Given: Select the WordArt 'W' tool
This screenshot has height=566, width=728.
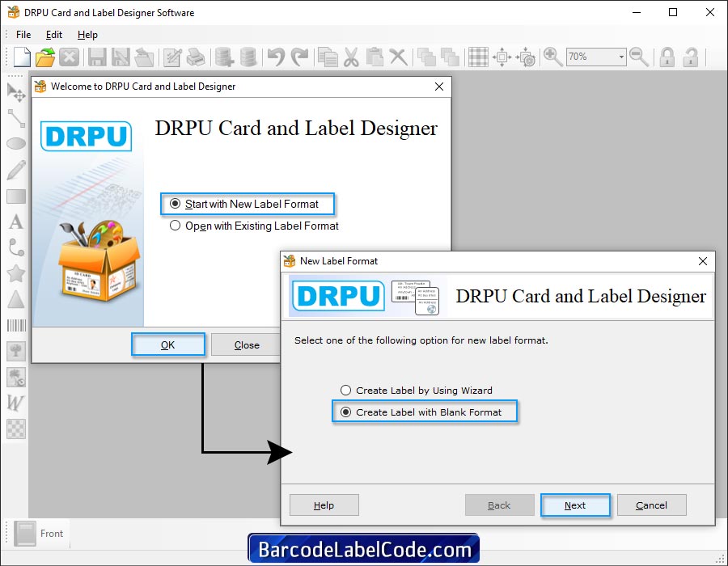Looking at the screenshot, I should coord(15,403).
